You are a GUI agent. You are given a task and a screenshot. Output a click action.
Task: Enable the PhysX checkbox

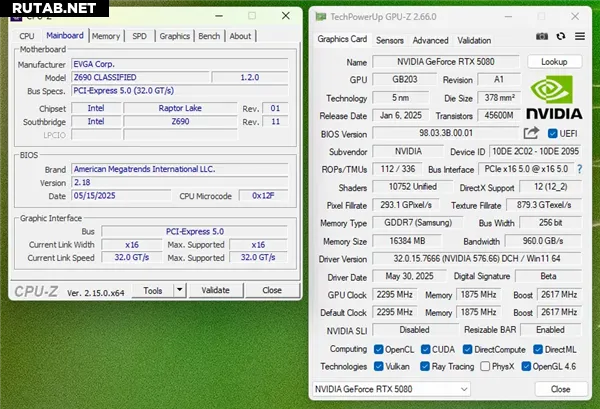(x=485, y=366)
